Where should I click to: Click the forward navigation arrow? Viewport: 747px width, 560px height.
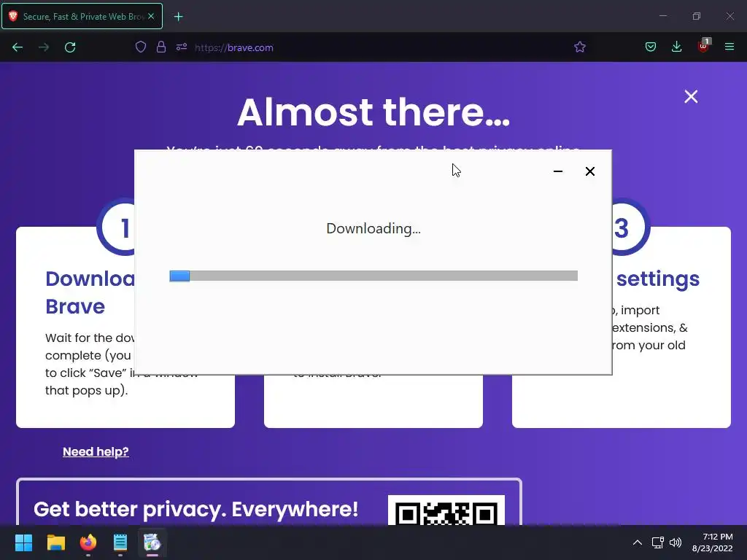[44, 47]
